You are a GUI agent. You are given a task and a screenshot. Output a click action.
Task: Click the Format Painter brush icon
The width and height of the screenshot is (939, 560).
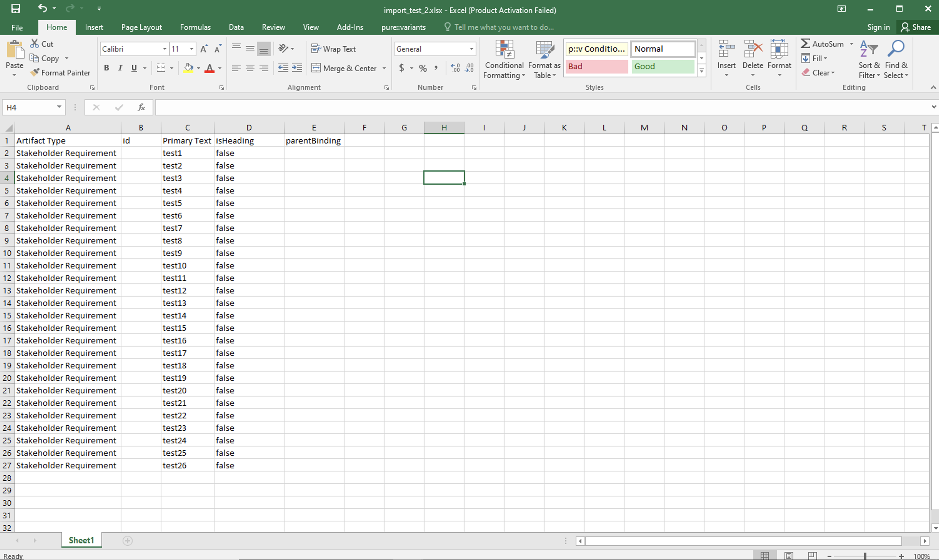click(35, 72)
